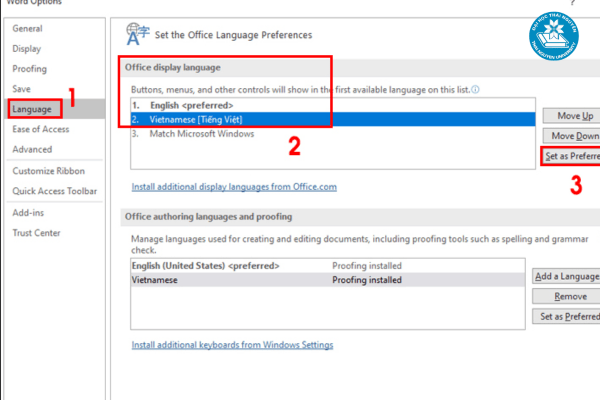Click the info icon beside display language description
The image size is (600, 400).
pyautogui.click(x=475, y=90)
